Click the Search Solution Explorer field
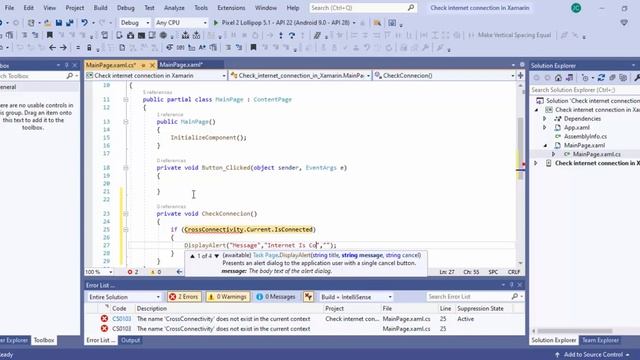 (x=584, y=90)
